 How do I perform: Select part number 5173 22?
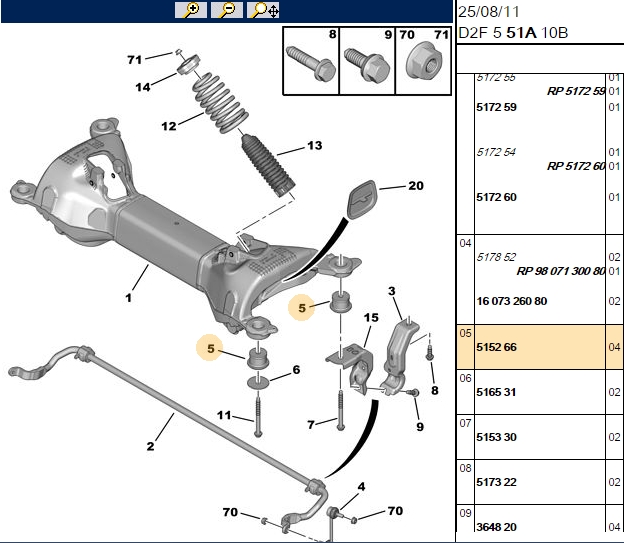pos(496,482)
